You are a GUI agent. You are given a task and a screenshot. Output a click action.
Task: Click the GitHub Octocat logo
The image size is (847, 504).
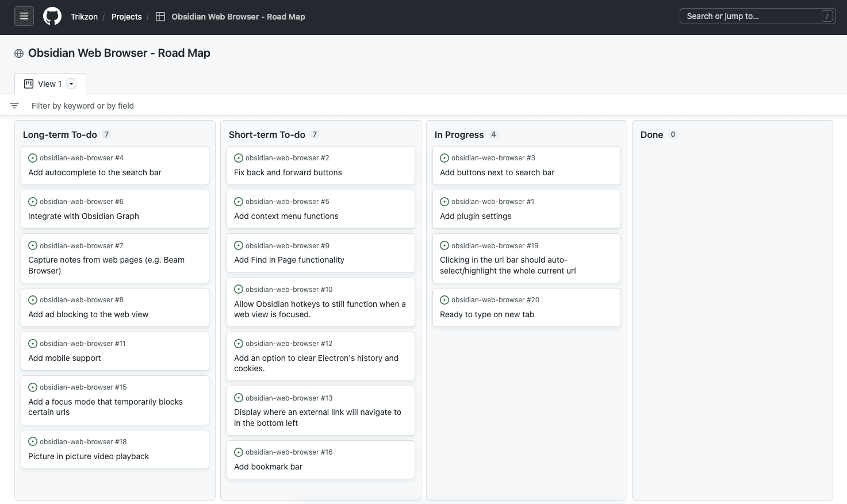pos(52,16)
